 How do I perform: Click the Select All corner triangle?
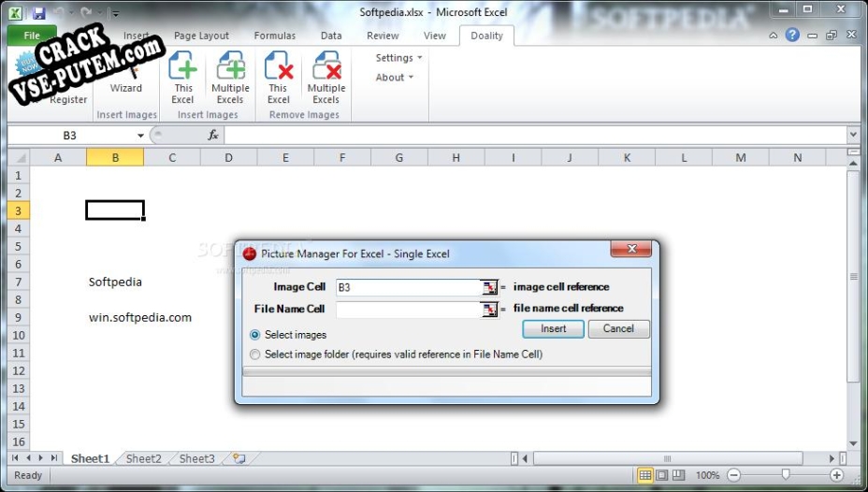click(19, 158)
